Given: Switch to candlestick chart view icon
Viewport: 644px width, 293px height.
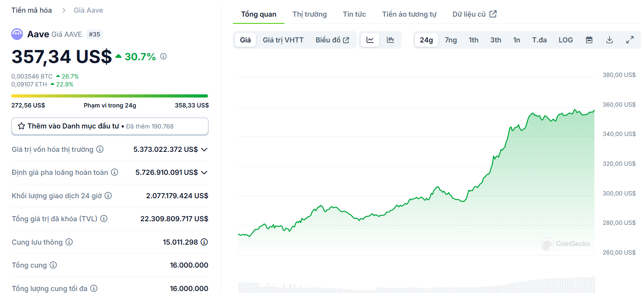Looking at the screenshot, I should (x=390, y=40).
